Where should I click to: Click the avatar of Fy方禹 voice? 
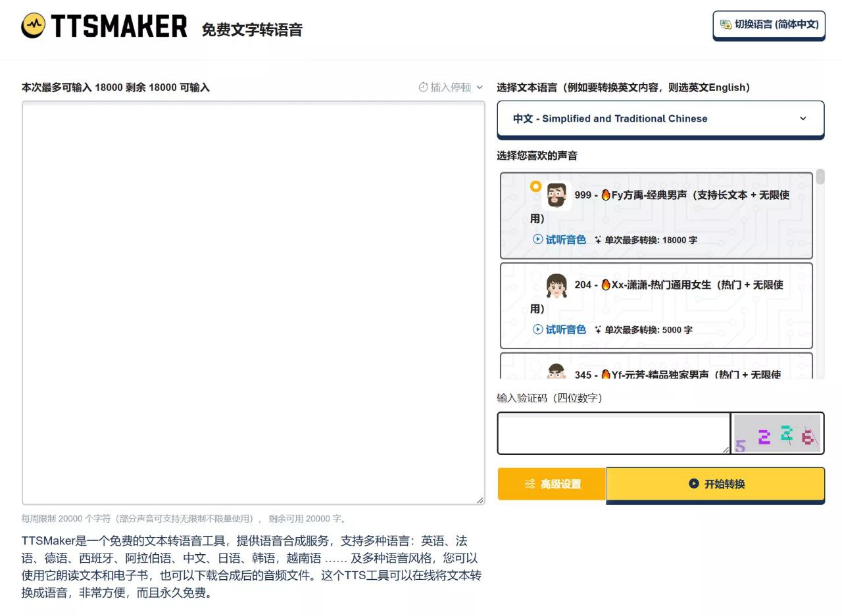tap(555, 195)
